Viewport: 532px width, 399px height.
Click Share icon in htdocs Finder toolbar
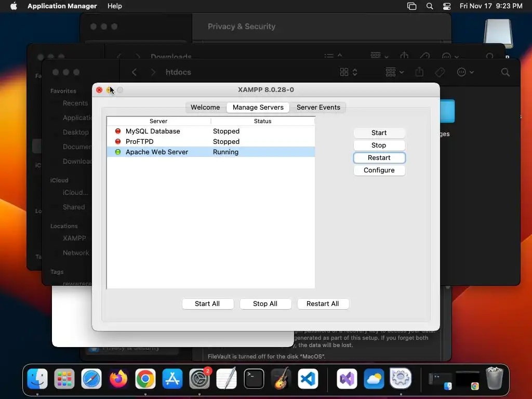[420, 72]
